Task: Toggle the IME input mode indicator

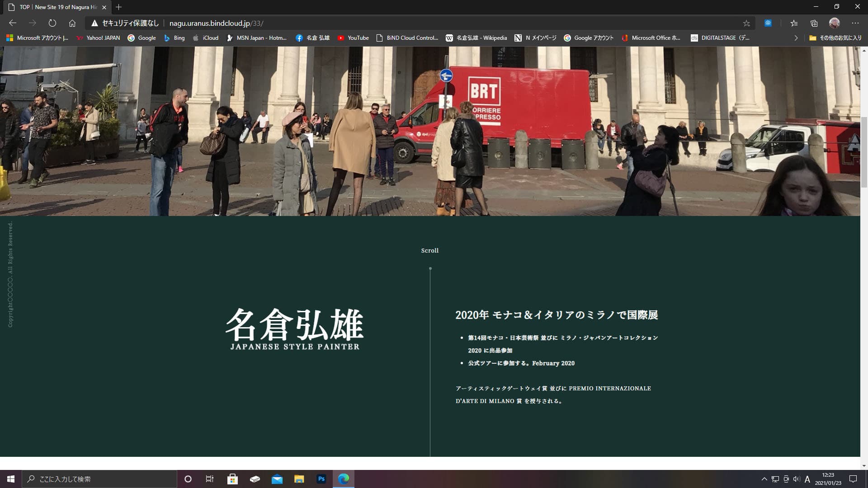Action: [x=807, y=479]
